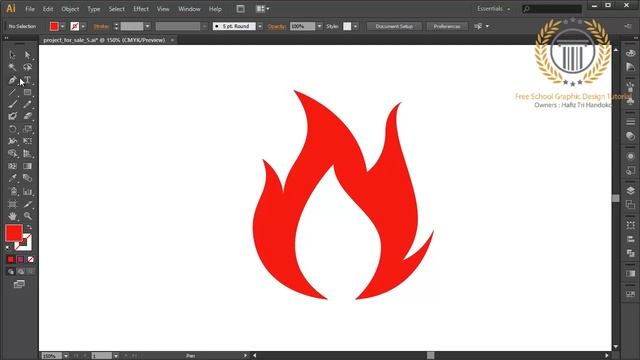Open opacity percentage dropdown
Viewport: 640px width, 360px height.
pyautogui.click(x=320, y=26)
